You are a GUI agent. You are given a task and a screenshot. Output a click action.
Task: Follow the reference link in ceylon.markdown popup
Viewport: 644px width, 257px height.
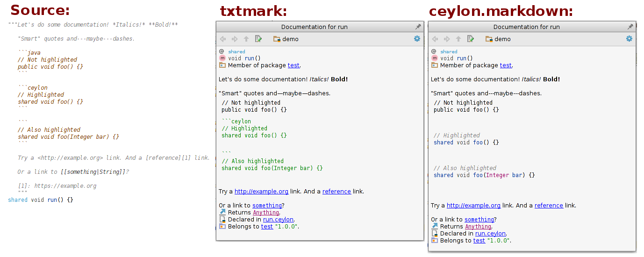(549, 206)
